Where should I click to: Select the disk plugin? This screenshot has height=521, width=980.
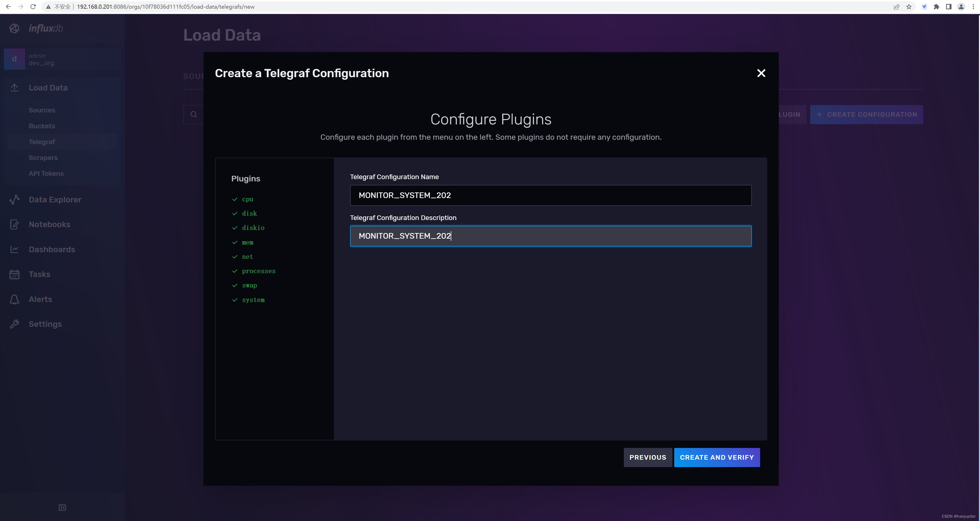click(x=249, y=213)
